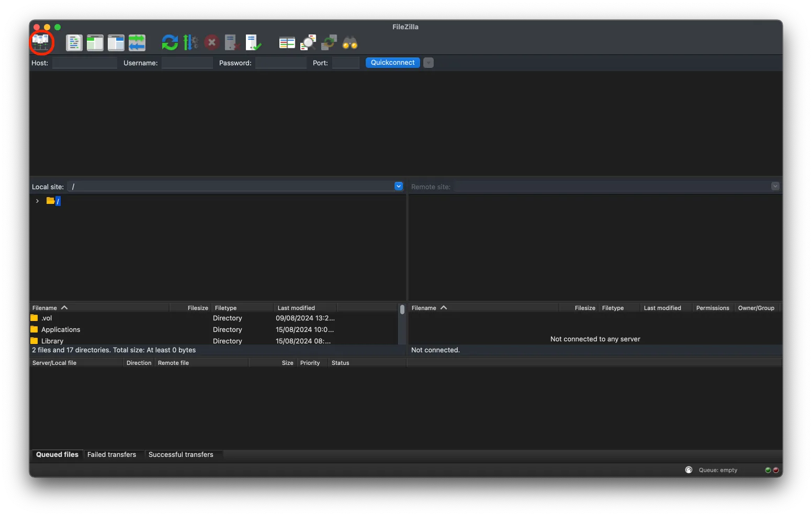Open Remote site path dropdown
Image resolution: width=812 pixels, height=516 pixels.
775,186
